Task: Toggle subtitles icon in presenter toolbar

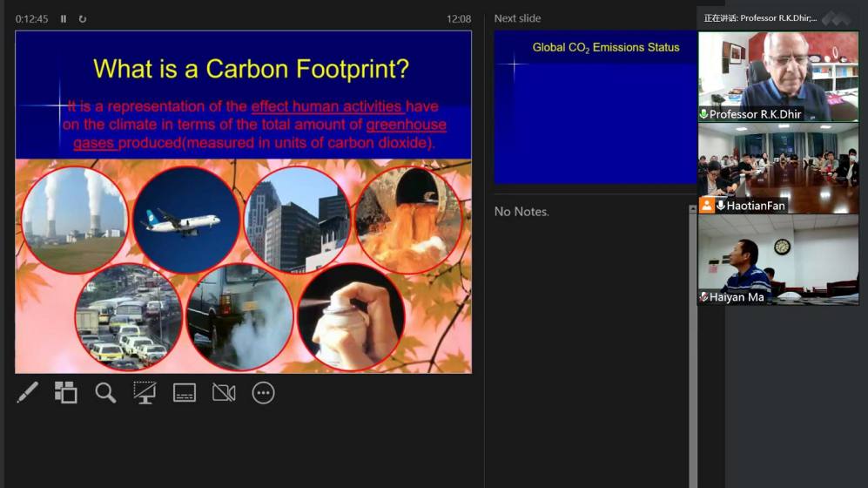Action: tap(185, 393)
